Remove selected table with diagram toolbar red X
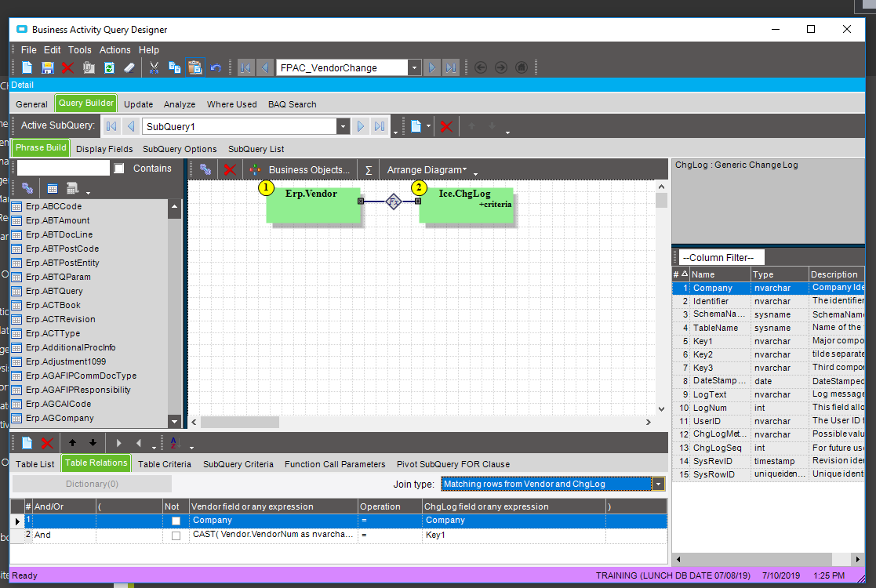The height and width of the screenshot is (588, 876). [x=230, y=170]
